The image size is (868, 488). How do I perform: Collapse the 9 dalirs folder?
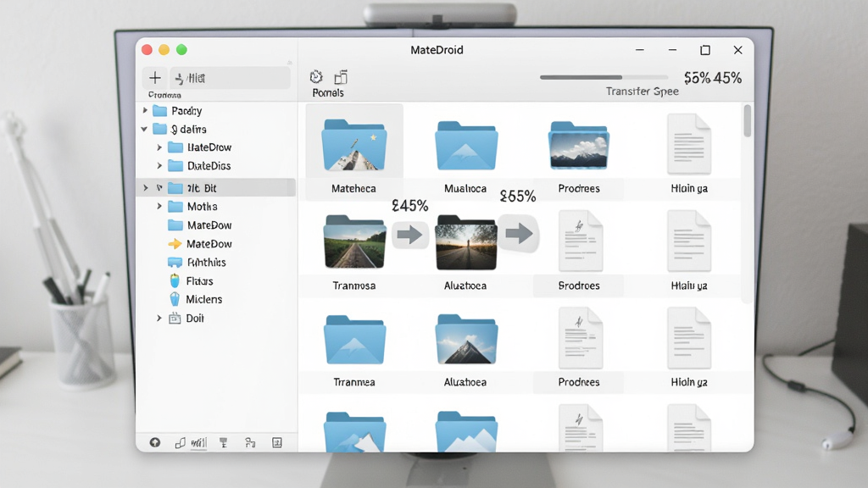pyautogui.click(x=144, y=130)
